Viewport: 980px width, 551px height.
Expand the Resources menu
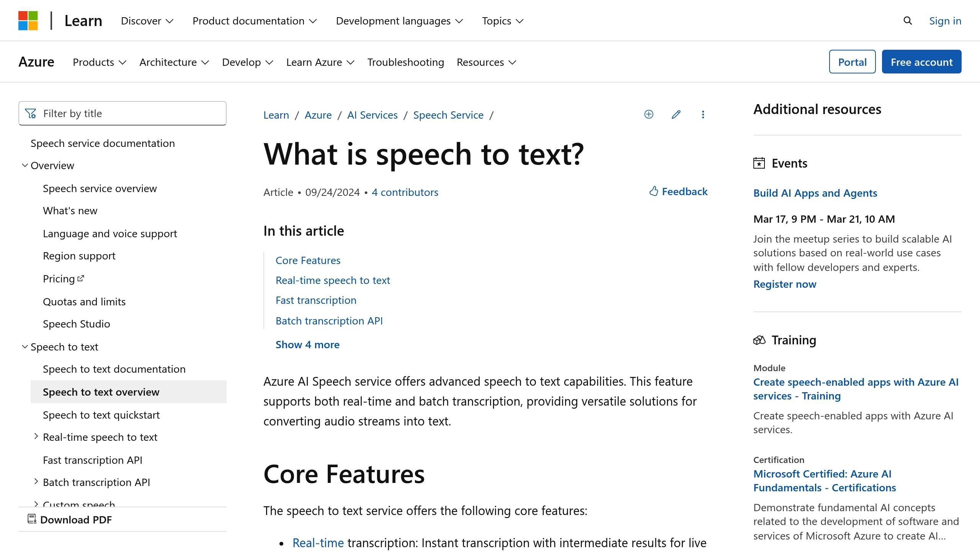tap(486, 62)
